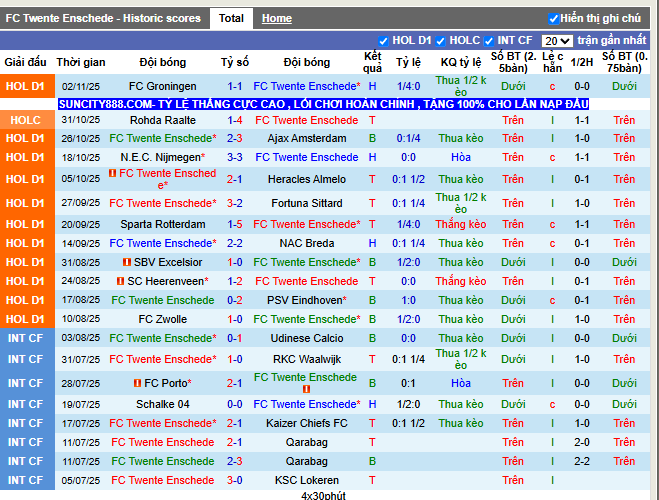The height and width of the screenshot is (500, 659).
Task: Open Schalke 04 team link
Action: pyautogui.click(x=163, y=404)
